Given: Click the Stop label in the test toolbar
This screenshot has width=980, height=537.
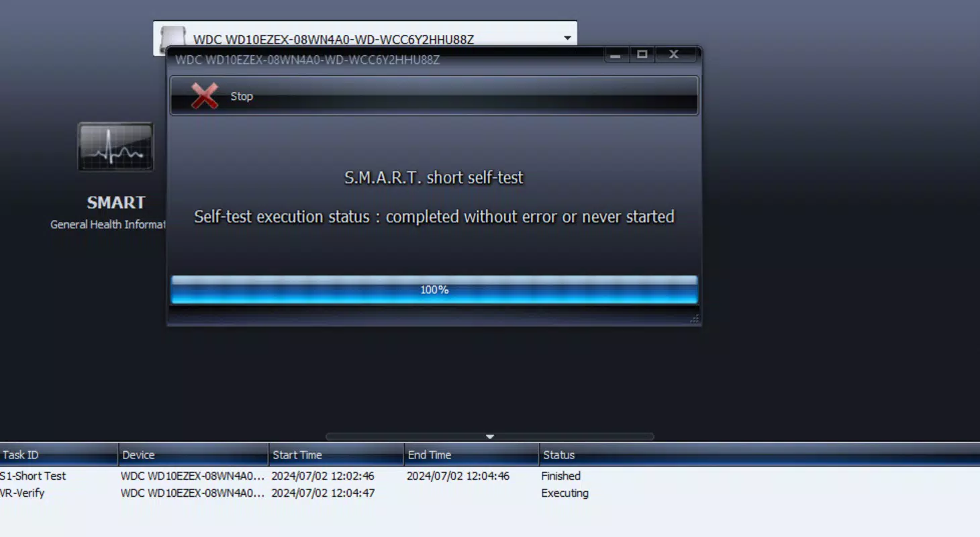Looking at the screenshot, I should pyautogui.click(x=242, y=96).
